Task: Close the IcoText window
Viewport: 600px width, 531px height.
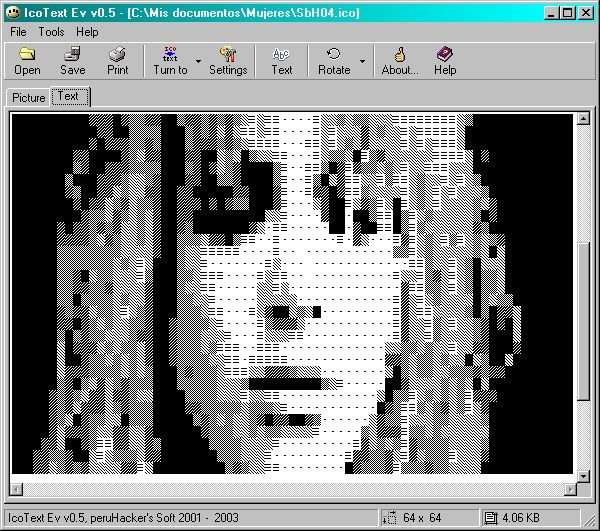Action: (x=586, y=13)
